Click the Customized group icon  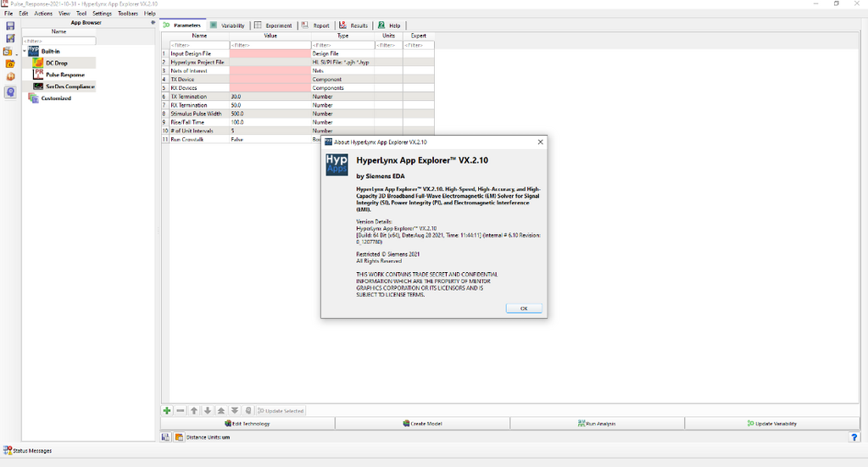click(x=33, y=98)
